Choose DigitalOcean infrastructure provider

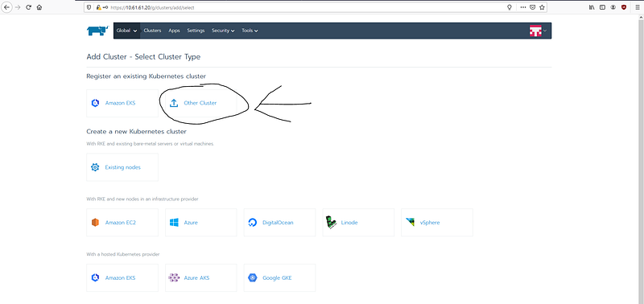[279, 222]
